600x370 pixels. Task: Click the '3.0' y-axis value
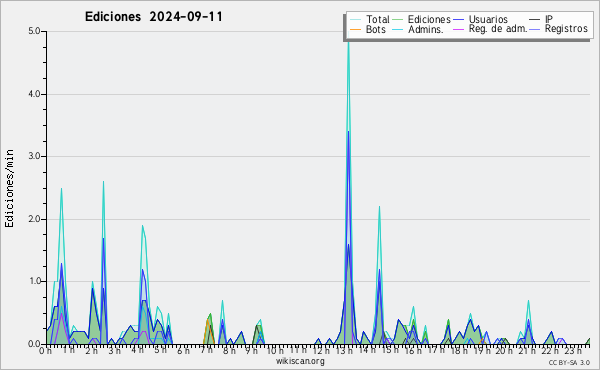pyautogui.click(x=34, y=156)
